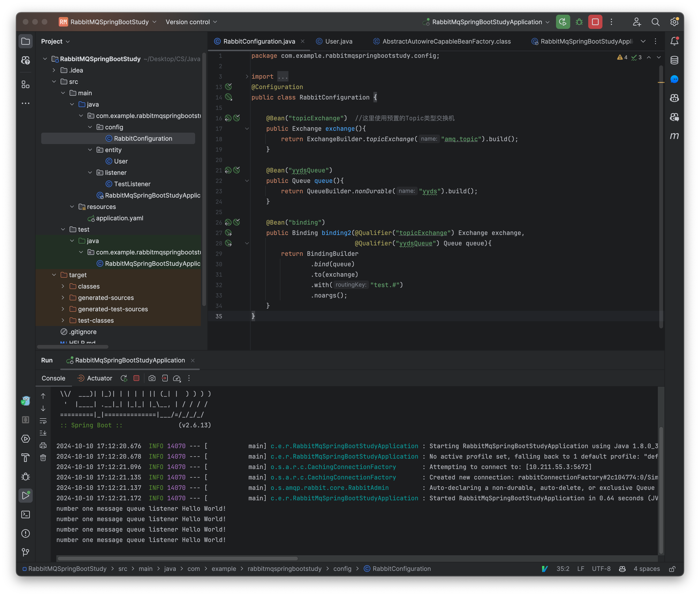
Task: Stop the app with the red stop button
Action: click(136, 378)
